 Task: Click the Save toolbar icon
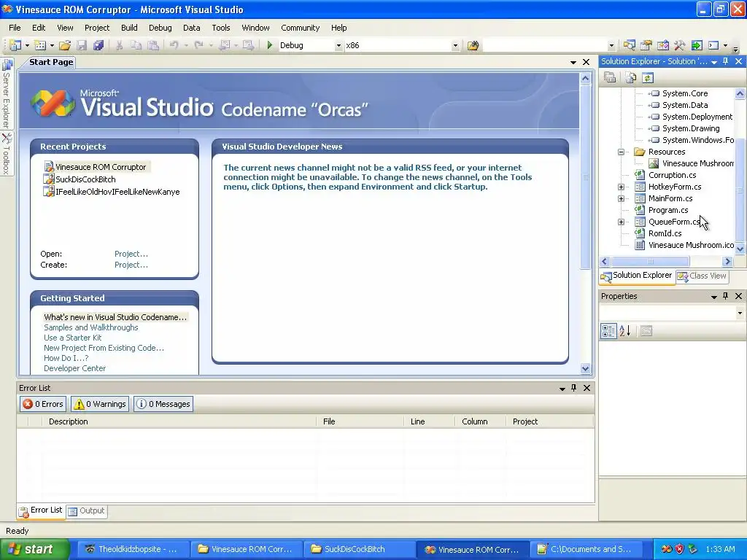(82, 45)
